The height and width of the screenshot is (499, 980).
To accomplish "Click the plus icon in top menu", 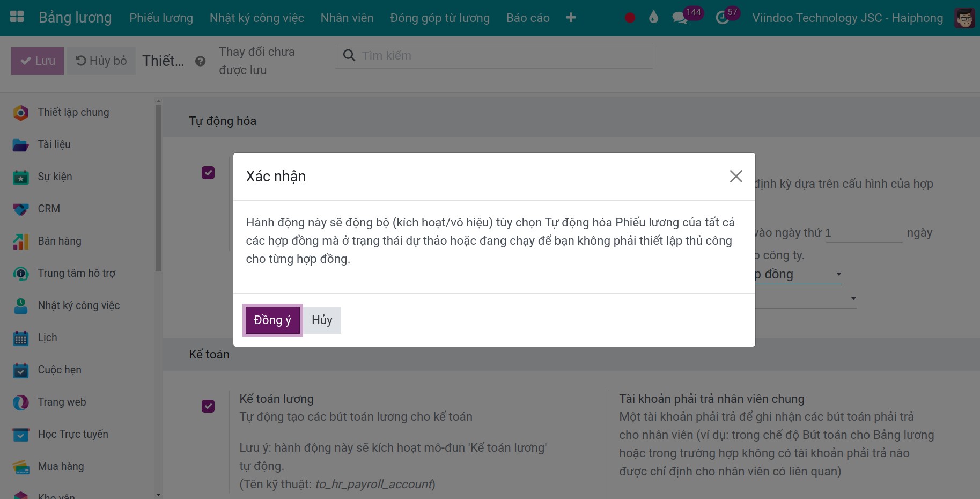I will coord(571,18).
